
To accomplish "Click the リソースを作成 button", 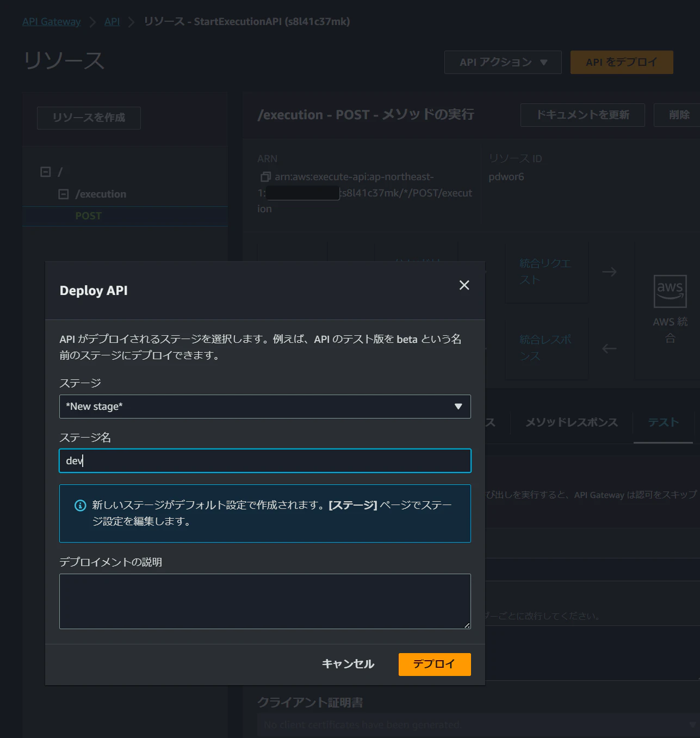I will 89,118.
